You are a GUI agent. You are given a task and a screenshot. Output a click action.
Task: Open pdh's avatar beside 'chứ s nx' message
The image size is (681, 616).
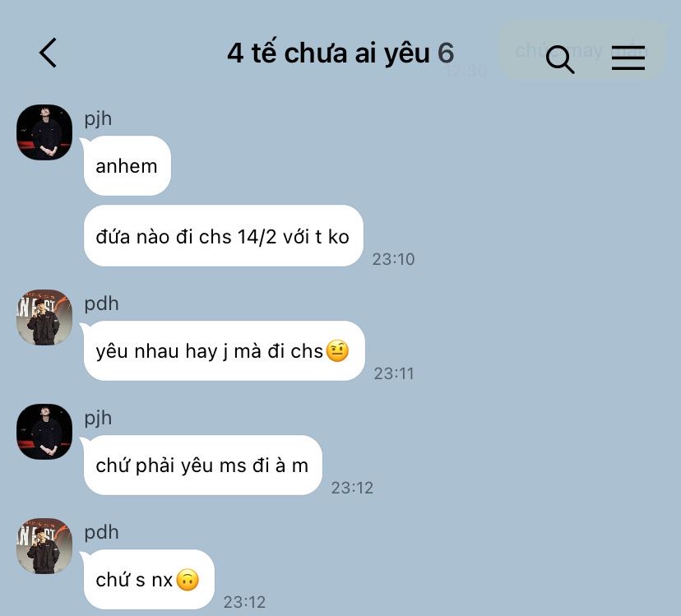click(x=44, y=546)
